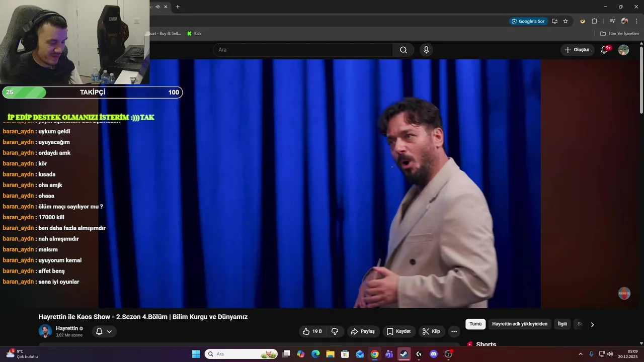The width and height of the screenshot is (644, 362).
Task: Open the yellow extension icon in Chrome toolbar
Action: [x=583, y=21]
